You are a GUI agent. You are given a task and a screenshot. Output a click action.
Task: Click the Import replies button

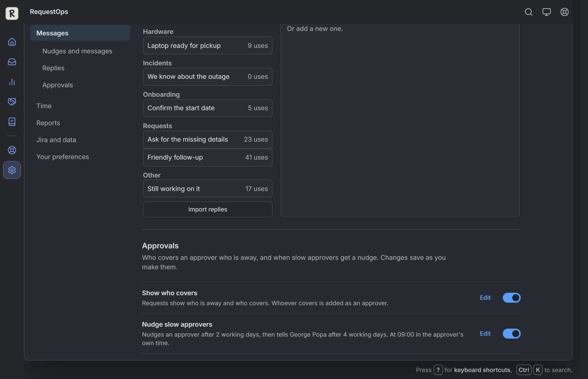click(x=208, y=209)
